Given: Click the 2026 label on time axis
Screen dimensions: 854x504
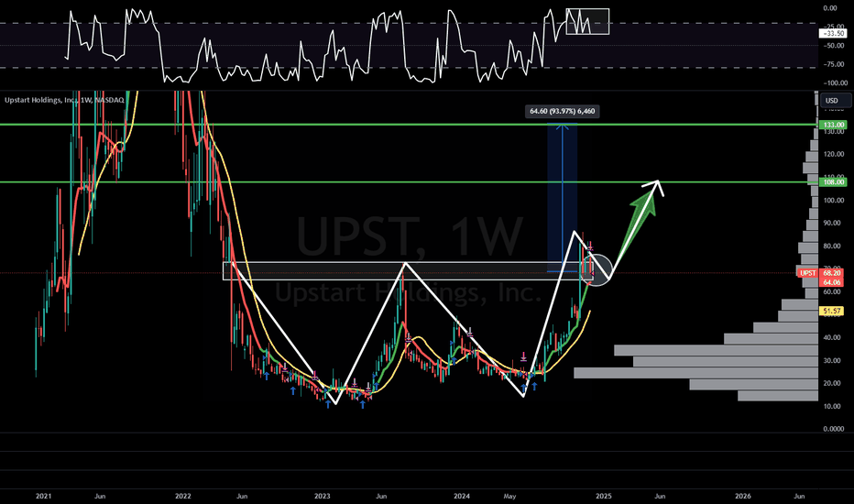Looking at the screenshot, I should (743, 496).
